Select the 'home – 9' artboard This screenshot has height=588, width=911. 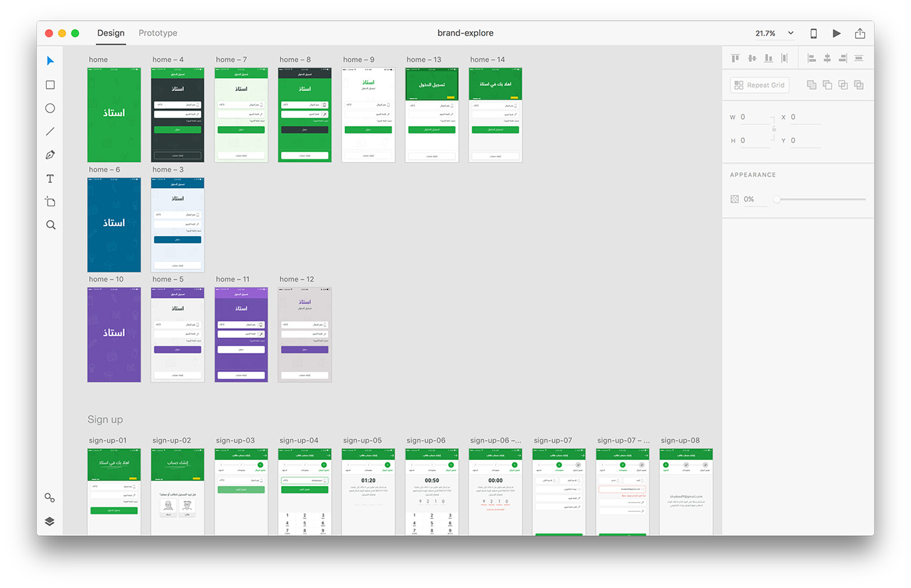tap(368, 115)
